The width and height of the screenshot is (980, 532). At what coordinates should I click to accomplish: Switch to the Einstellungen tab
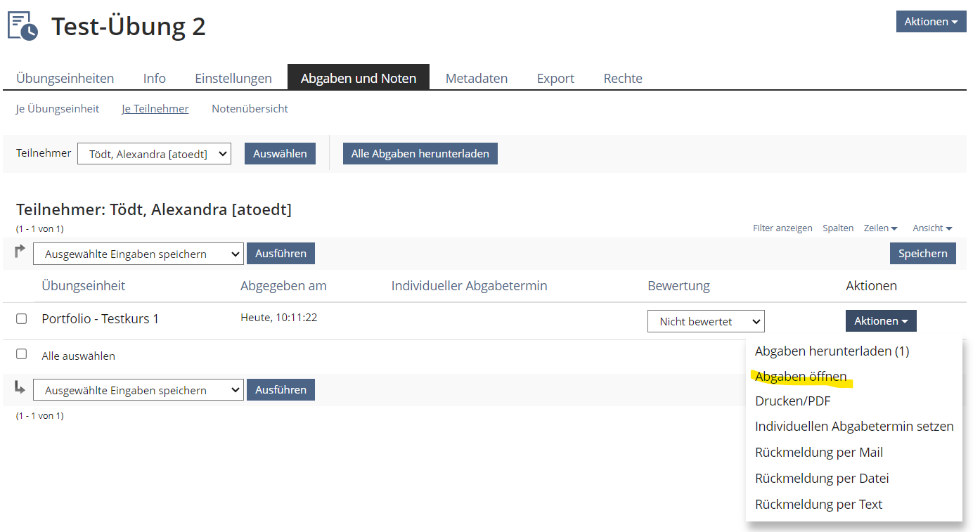pos(233,78)
